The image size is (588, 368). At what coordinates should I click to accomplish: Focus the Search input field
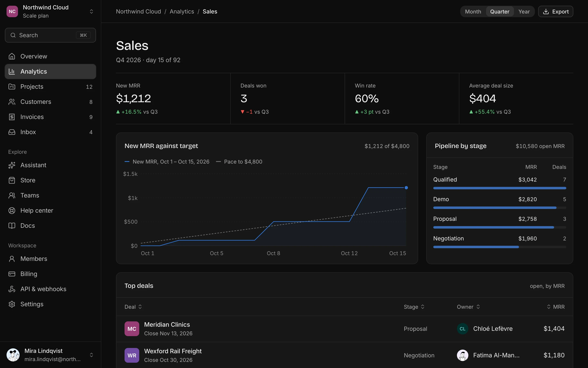tap(50, 35)
